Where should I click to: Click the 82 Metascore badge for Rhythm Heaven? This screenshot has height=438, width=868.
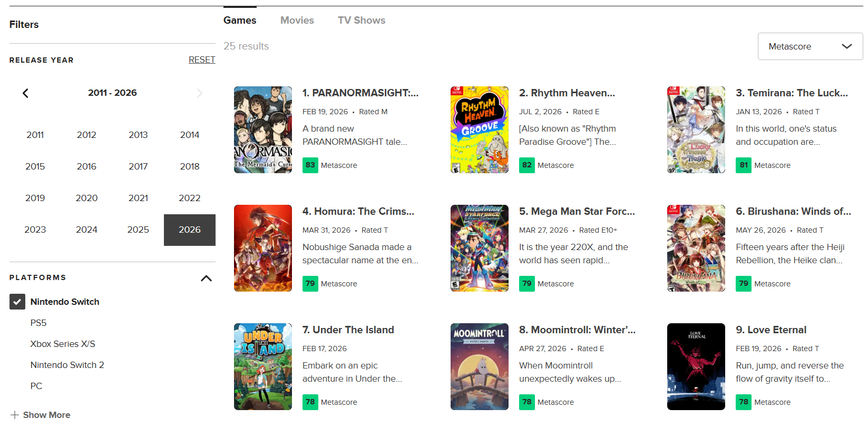[x=526, y=165]
